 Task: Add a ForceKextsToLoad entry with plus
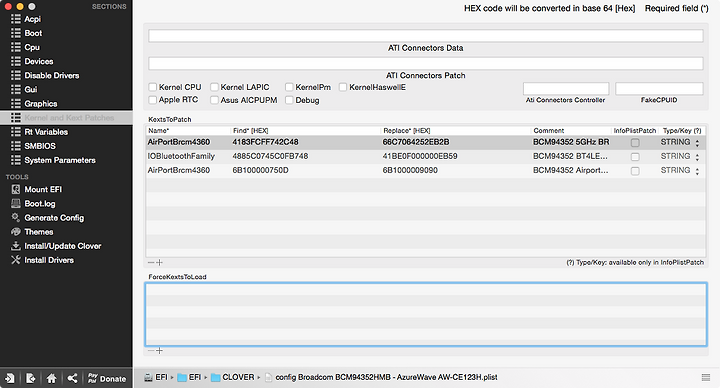pos(159,351)
